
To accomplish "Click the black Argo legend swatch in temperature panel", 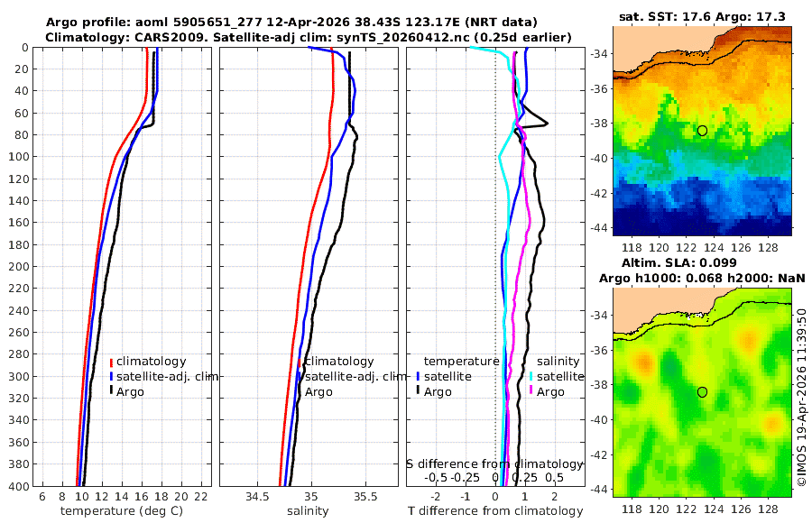I will 111,391.
